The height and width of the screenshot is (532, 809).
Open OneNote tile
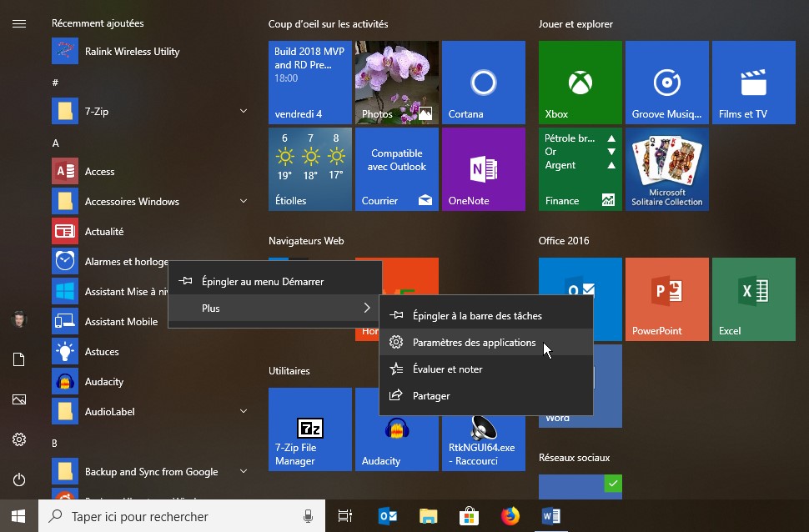[483, 169]
